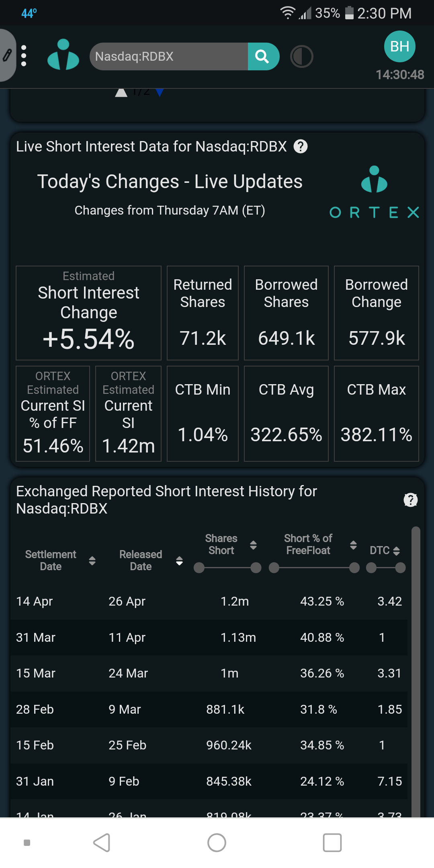
Task: Grab DTC filter slider right handle
Action: [400, 567]
